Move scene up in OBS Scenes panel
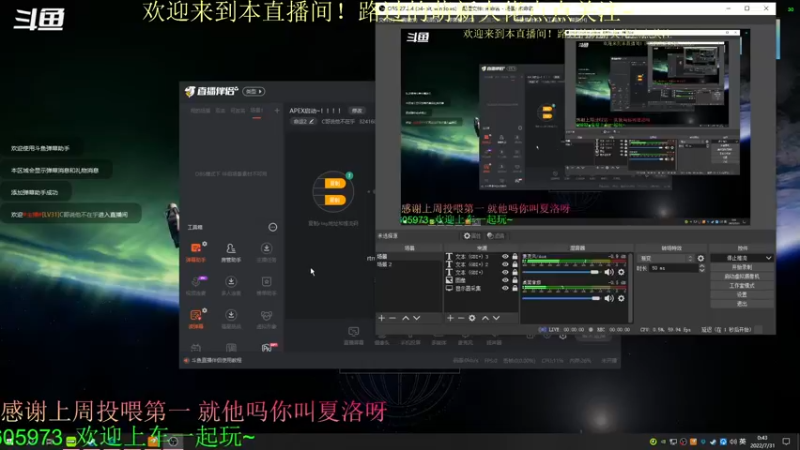The image size is (800, 450). pos(406,318)
